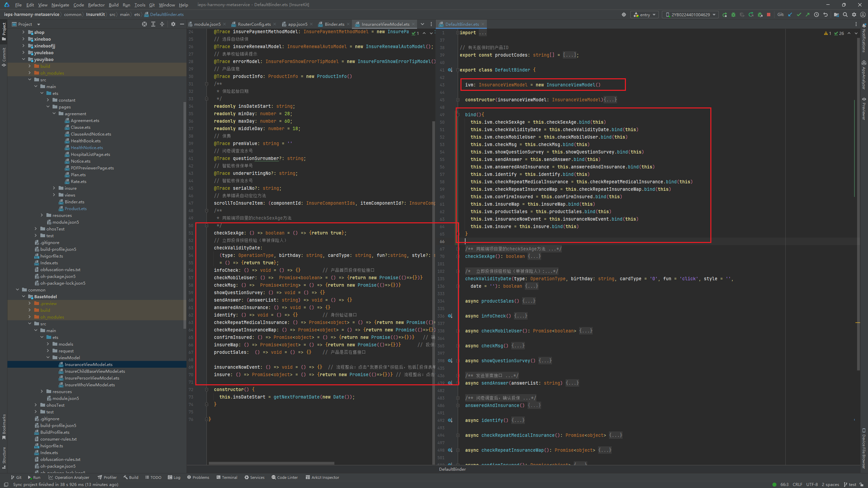Collapse the BaseModel module
868x488 pixels.
pos(23,297)
